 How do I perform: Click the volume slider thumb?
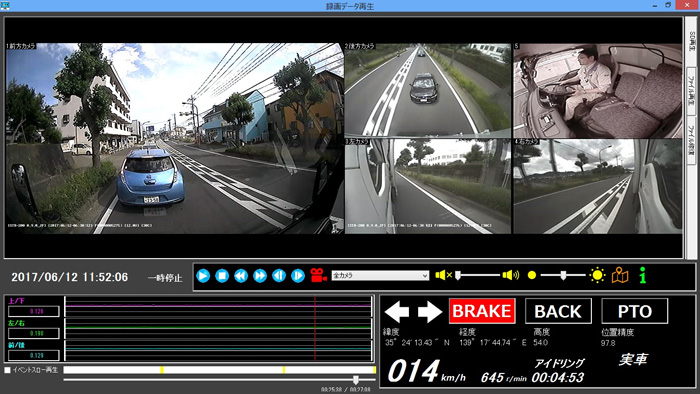pos(458,276)
